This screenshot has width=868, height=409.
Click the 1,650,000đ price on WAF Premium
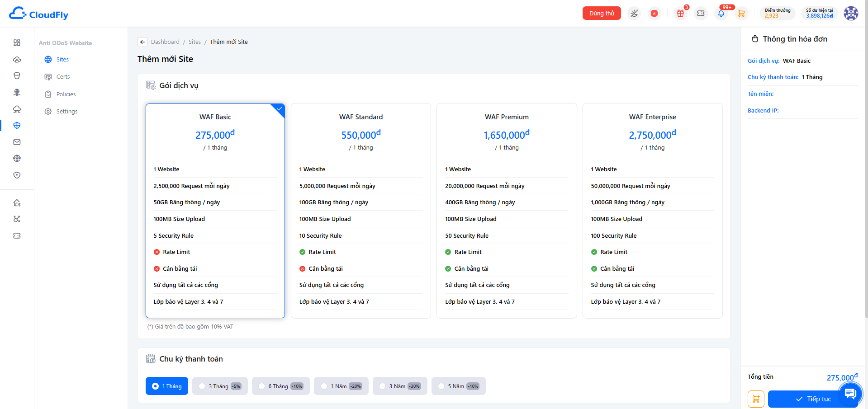coord(507,135)
